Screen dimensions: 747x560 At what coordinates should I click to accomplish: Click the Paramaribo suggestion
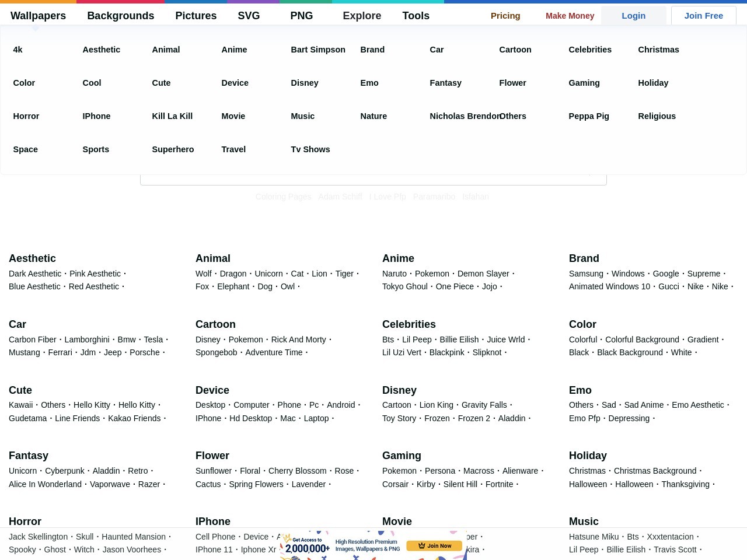434,197
